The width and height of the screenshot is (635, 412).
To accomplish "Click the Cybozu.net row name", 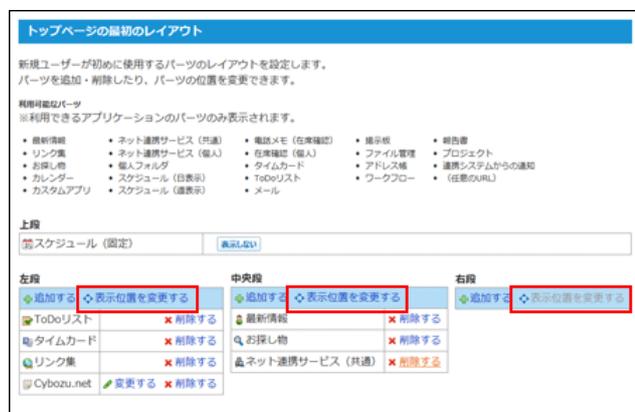I will [62, 383].
